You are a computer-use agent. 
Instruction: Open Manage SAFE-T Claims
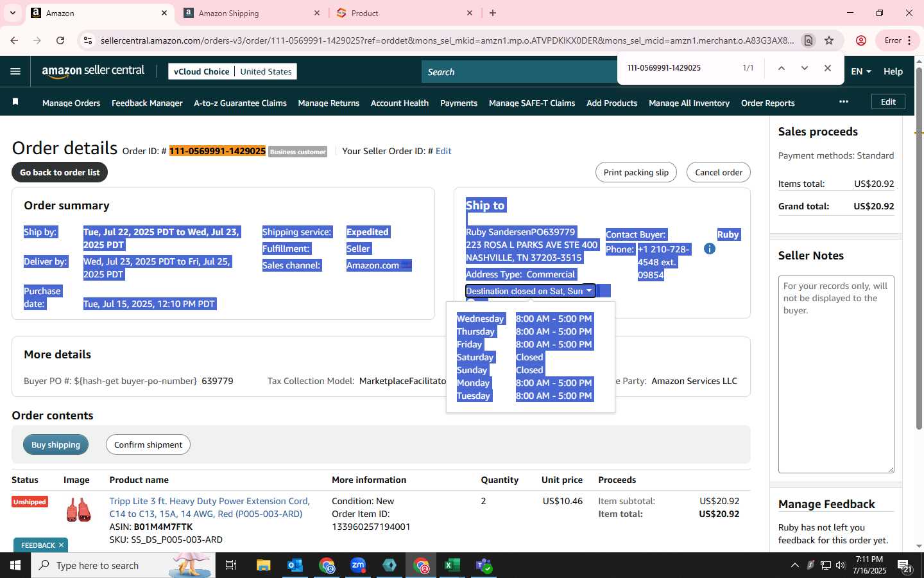pos(532,103)
